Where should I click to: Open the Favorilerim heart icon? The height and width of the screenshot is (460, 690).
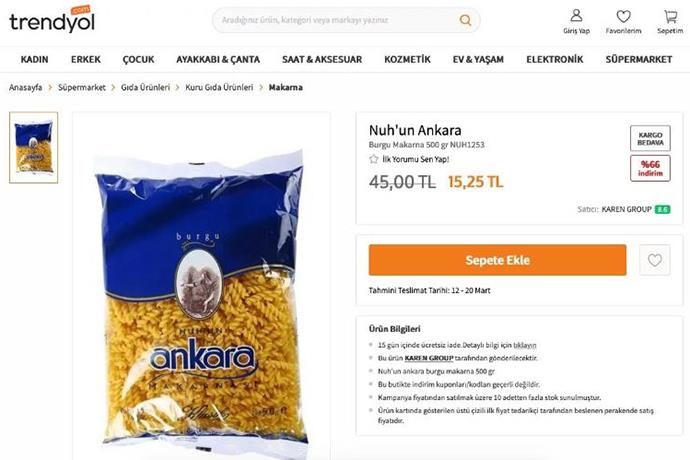[623, 16]
